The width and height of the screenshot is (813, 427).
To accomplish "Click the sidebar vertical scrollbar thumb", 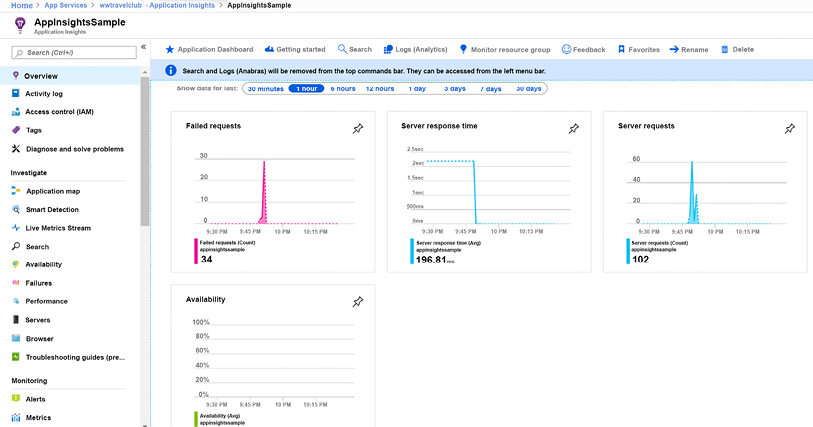I will click(x=145, y=151).
